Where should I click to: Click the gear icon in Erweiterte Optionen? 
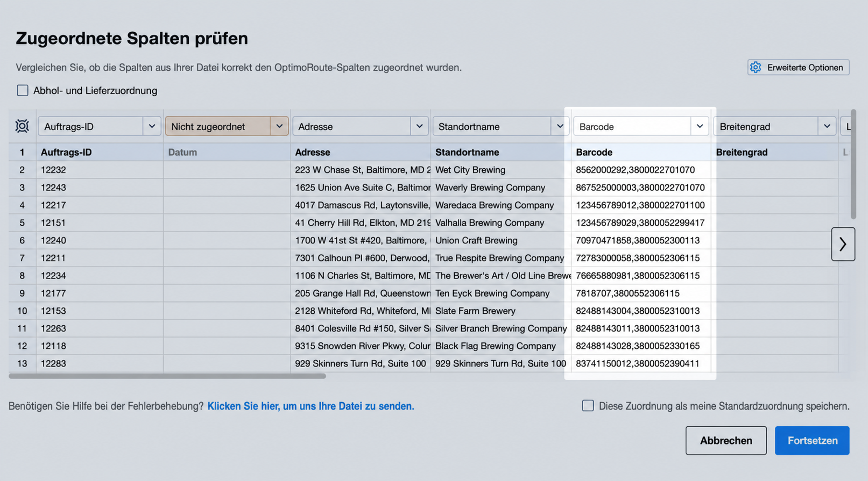756,67
